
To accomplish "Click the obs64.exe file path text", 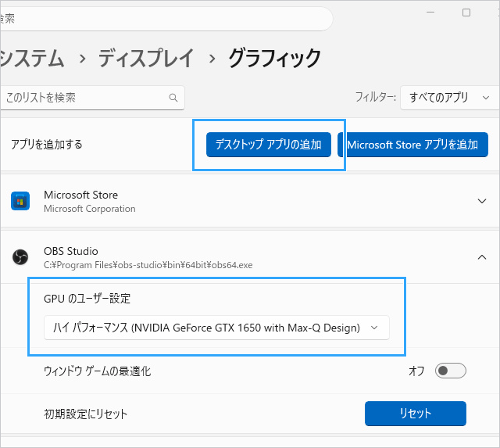I will 148,265.
